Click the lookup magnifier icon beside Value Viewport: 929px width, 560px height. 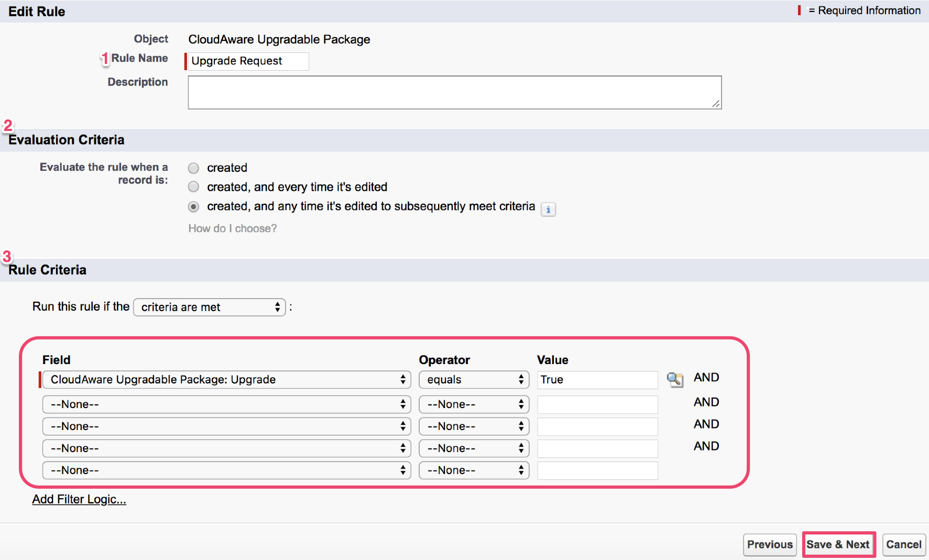tap(674, 379)
